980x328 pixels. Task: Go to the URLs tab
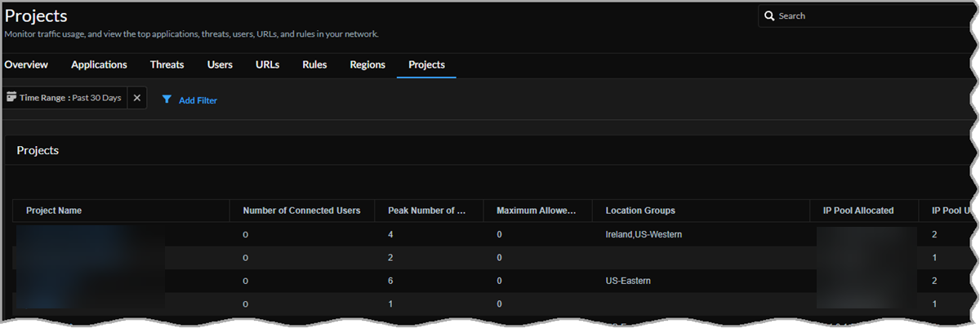click(267, 64)
